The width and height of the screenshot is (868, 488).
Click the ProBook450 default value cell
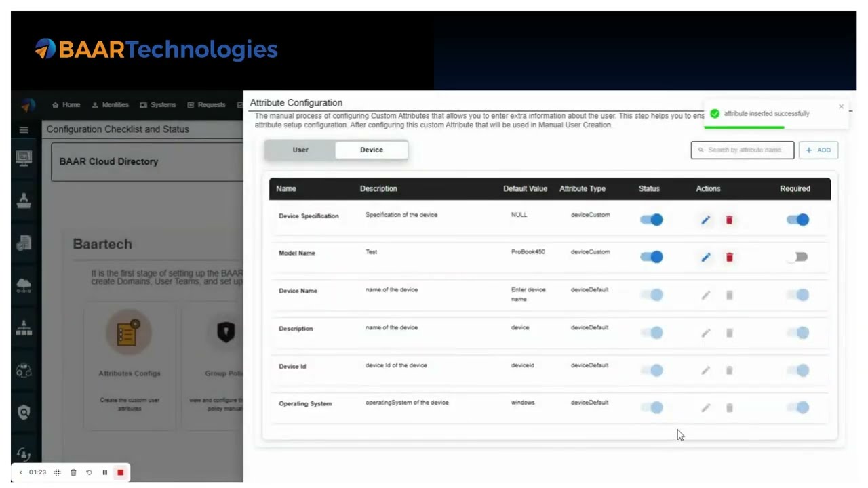tap(528, 252)
